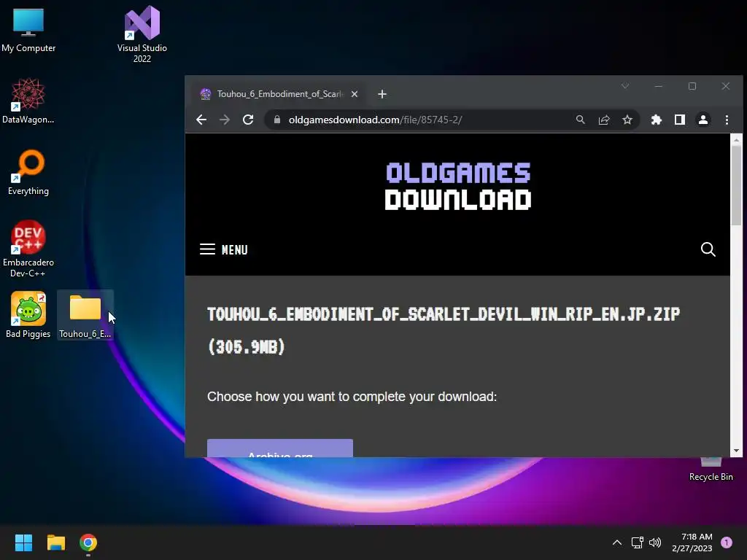
Task: Open the DataWagon desktop shortcut
Action: coord(28,101)
